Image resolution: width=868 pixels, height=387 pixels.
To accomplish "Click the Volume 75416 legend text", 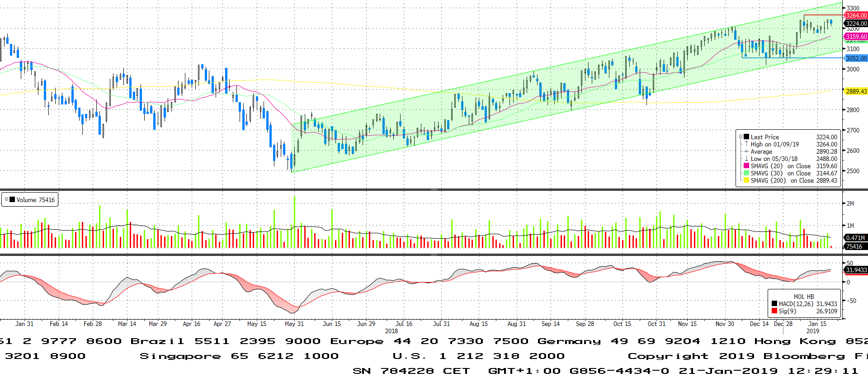I will (36, 200).
